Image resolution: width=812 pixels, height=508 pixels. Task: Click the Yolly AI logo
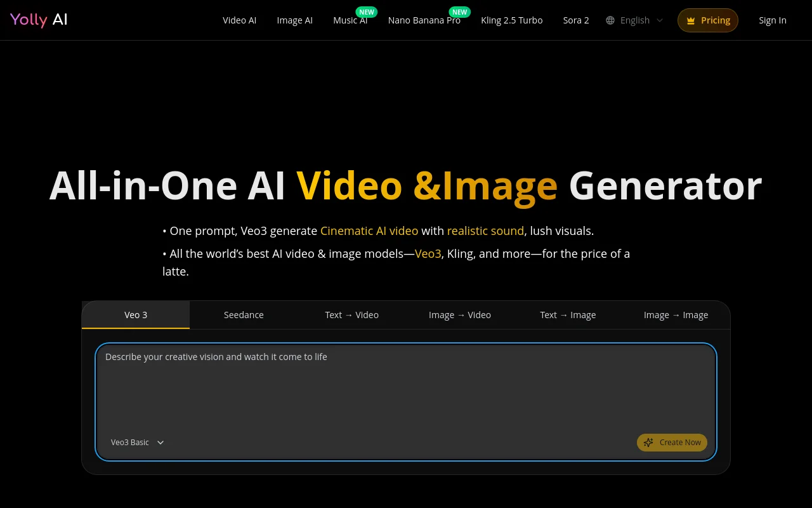39,20
